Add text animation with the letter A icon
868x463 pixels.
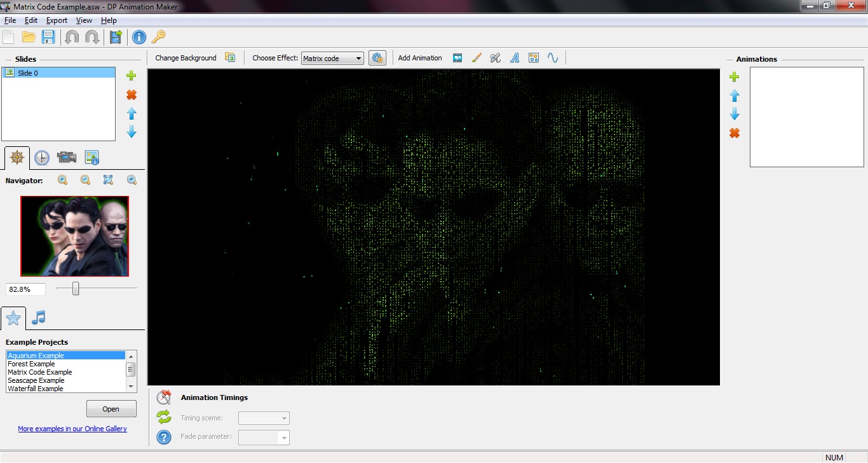[x=515, y=58]
